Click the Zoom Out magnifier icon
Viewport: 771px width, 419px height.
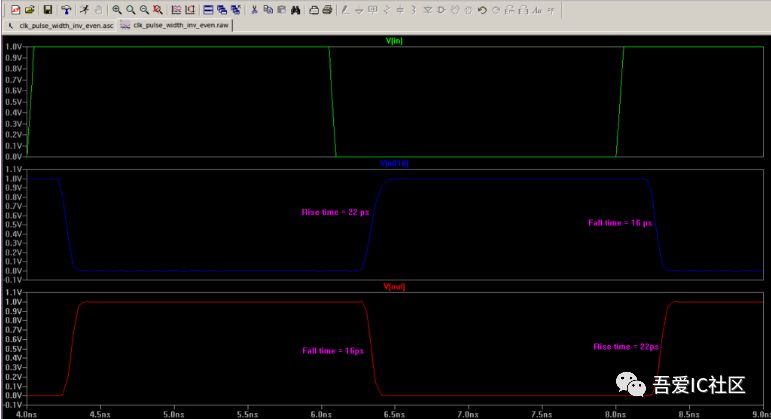click(144, 9)
